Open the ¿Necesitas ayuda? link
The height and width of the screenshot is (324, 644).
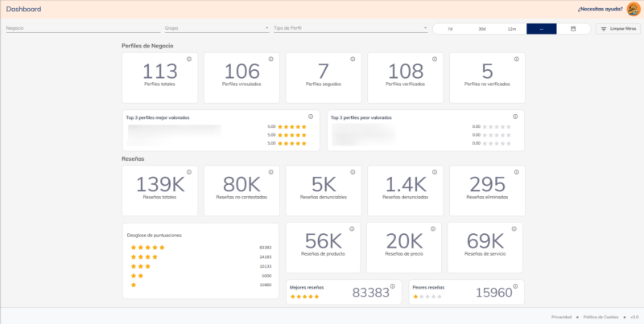coord(600,9)
